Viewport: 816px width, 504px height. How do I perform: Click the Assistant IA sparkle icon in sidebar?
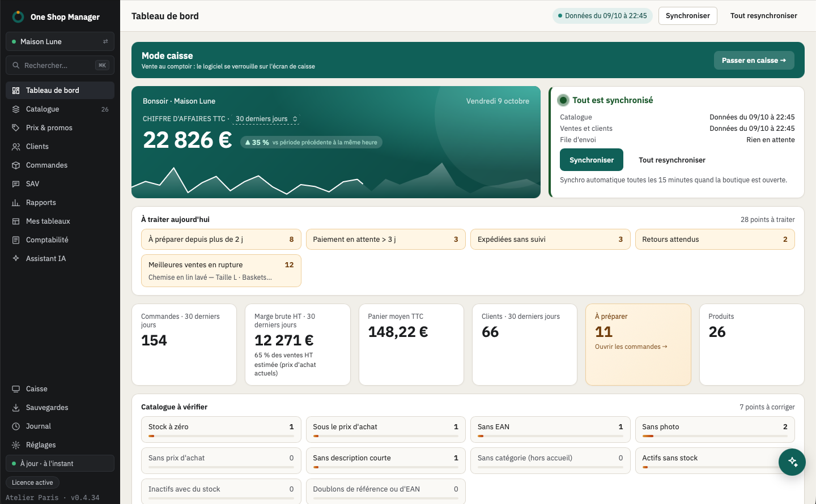coord(16,259)
